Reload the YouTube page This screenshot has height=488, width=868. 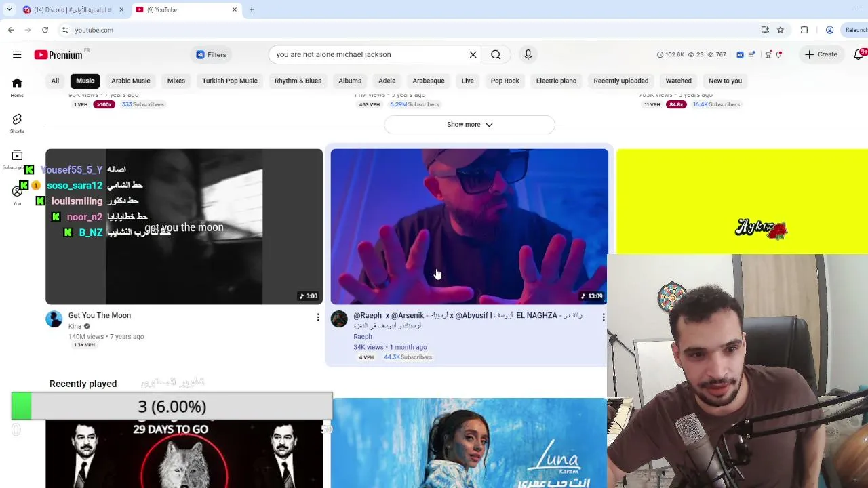[x=45, y=30]
